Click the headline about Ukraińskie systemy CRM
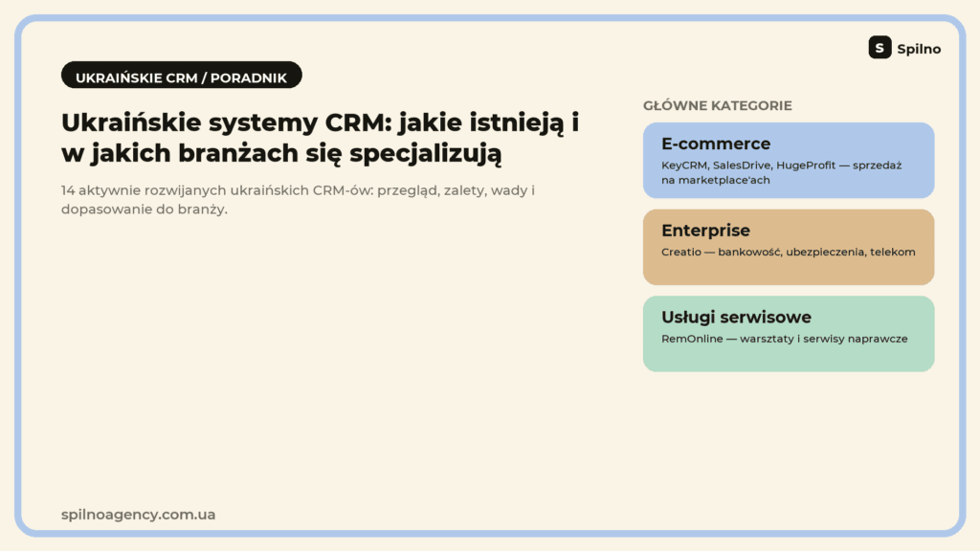 320,138
